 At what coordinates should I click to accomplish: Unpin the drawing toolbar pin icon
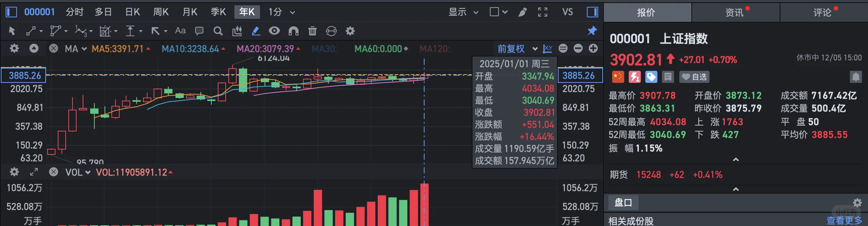pyautogui.click(x=592, y=31)
